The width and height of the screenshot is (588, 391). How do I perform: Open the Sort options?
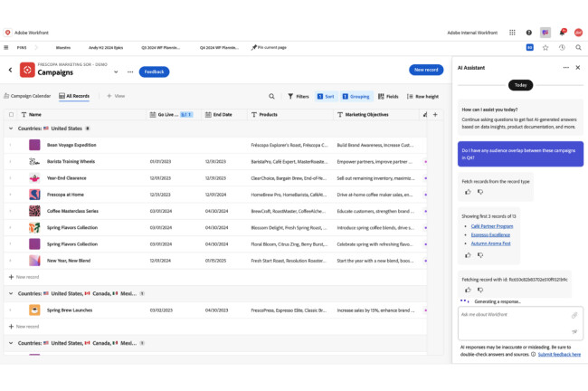pyautogui.click(x=326, y=97)
